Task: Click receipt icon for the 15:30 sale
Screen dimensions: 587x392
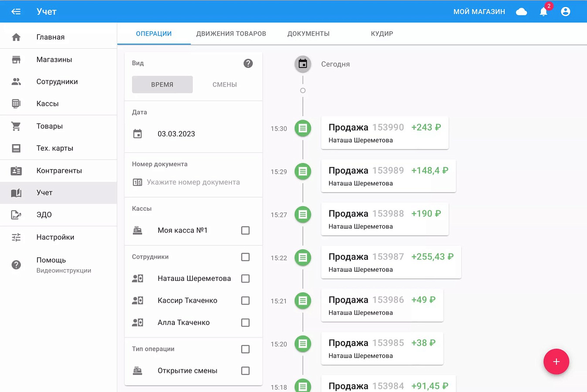Action: tap(303, 128)
